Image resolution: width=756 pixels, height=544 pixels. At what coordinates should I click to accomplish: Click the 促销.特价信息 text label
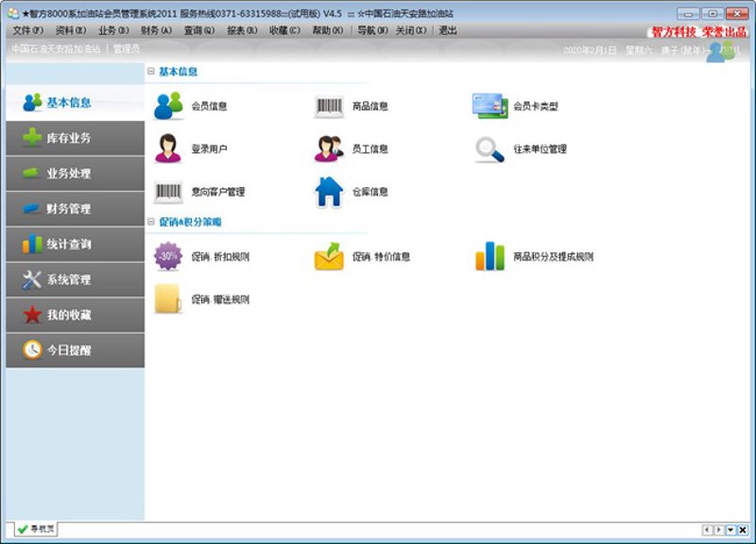[382, 256]
